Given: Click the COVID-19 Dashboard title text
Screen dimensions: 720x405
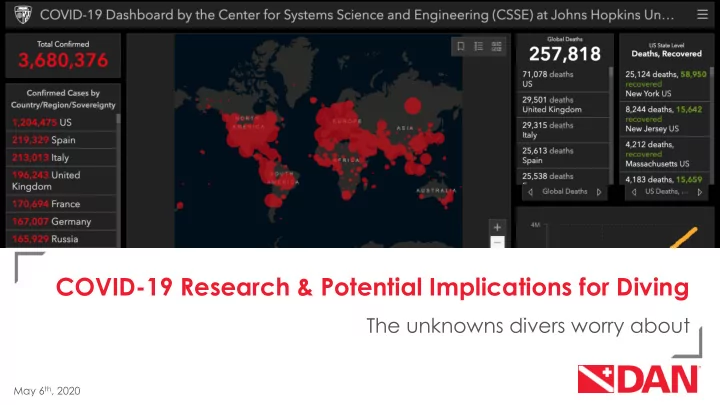Looking at the screenshot, I should click(x=357, y=15).
